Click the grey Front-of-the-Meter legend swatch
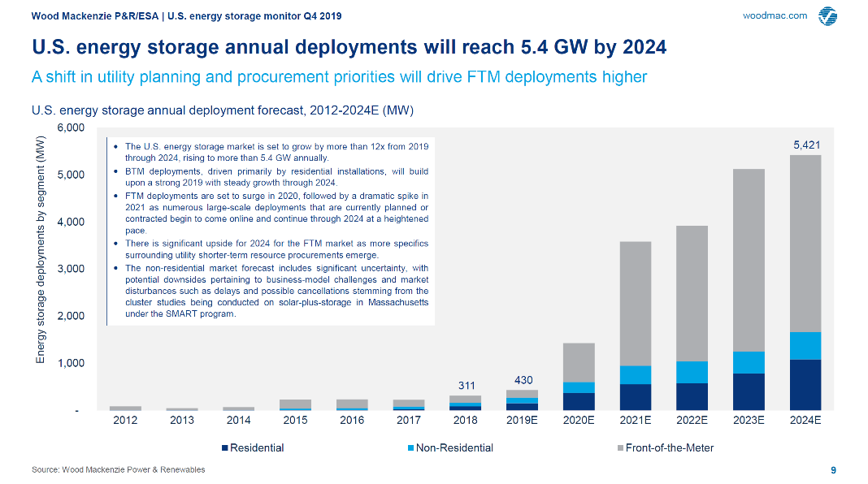This screenshot has width=868, height=484. 621,448
